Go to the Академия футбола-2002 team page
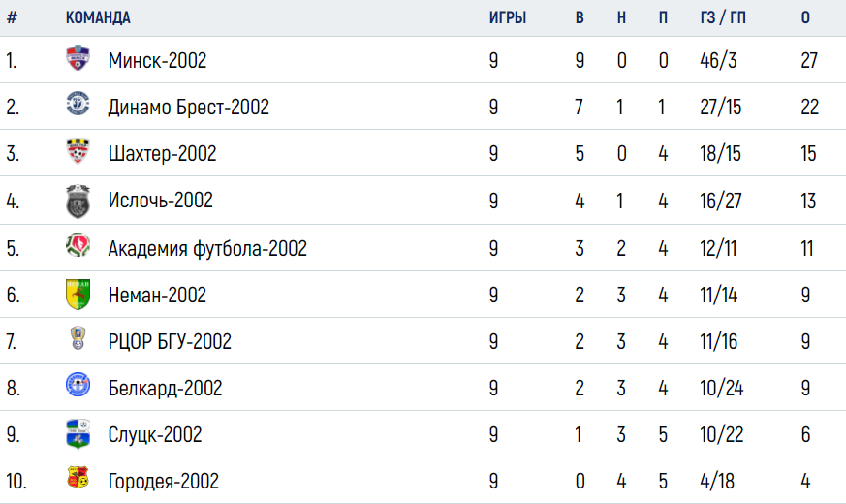Image resolution: width=846 pixels, height=504 pixels. (x=207, y=248)
